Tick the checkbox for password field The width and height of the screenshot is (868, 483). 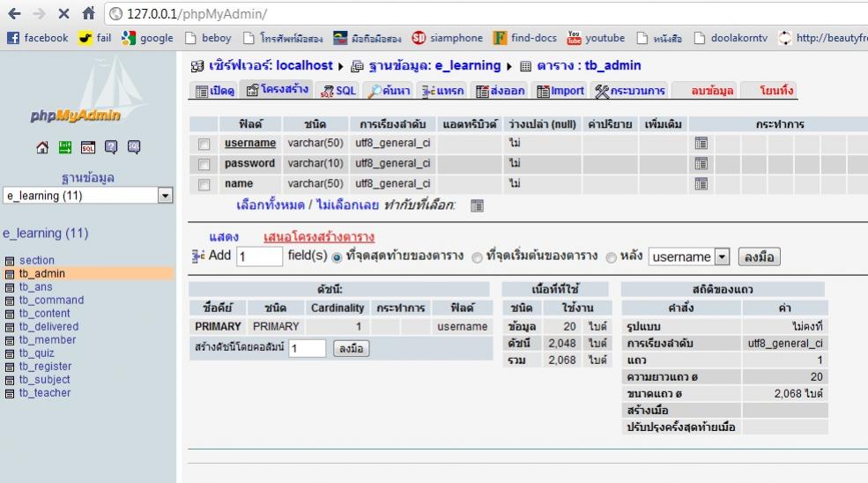[x=204, y=164]
